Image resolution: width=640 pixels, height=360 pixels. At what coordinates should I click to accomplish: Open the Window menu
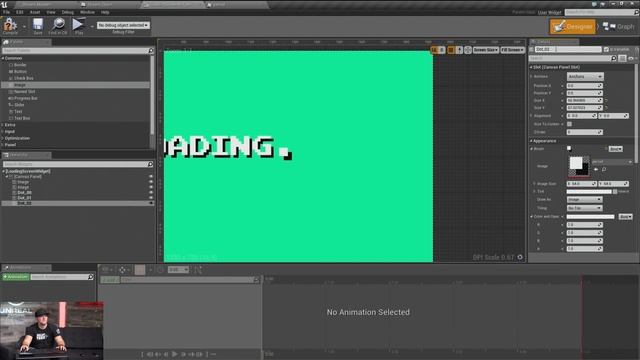(87, 12)
